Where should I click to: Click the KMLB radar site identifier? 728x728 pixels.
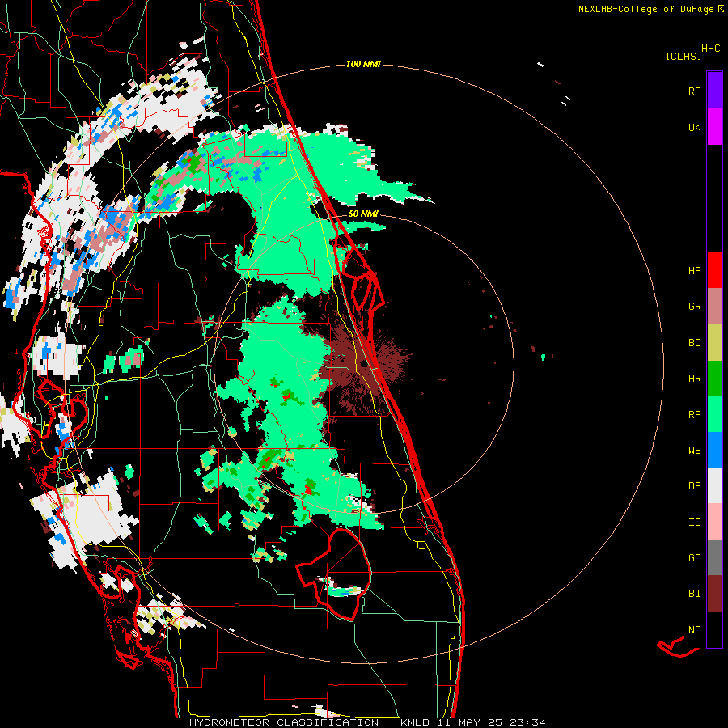coord(413,722)
